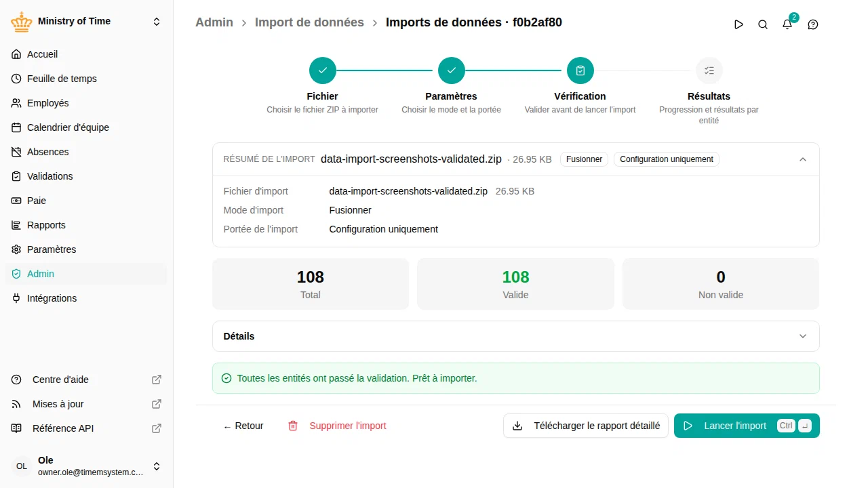This screenshot has height=488, width=868.
Task: Click the 0 Non valide count card
Action: tap(721, 284)
